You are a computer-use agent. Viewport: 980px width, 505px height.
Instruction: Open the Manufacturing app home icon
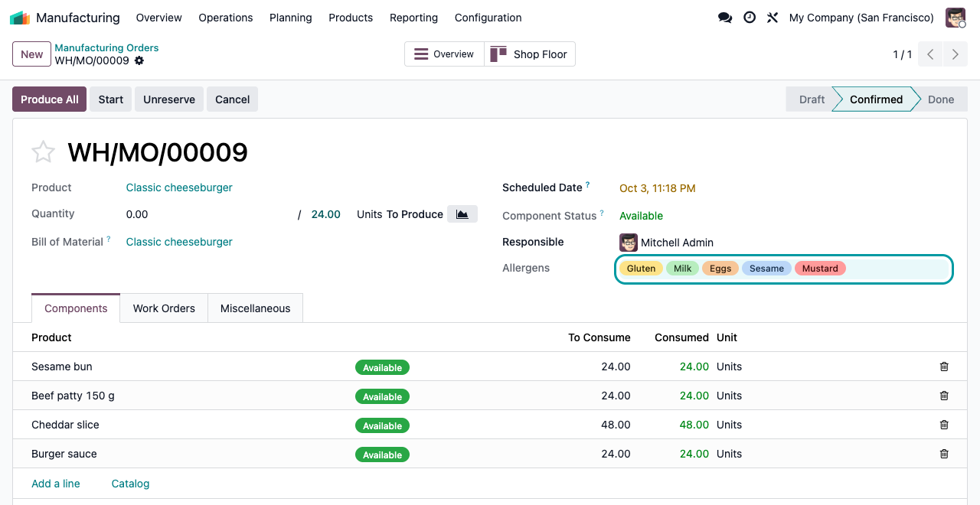20,18
